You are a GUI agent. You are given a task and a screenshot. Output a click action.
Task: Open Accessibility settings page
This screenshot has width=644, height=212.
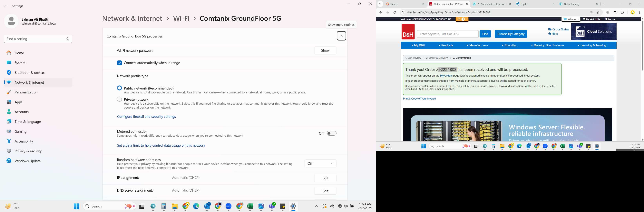coord(38,141)
